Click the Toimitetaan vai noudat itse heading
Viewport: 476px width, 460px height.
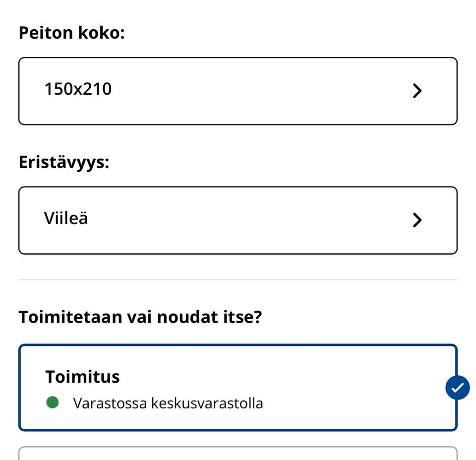point(140,317)
